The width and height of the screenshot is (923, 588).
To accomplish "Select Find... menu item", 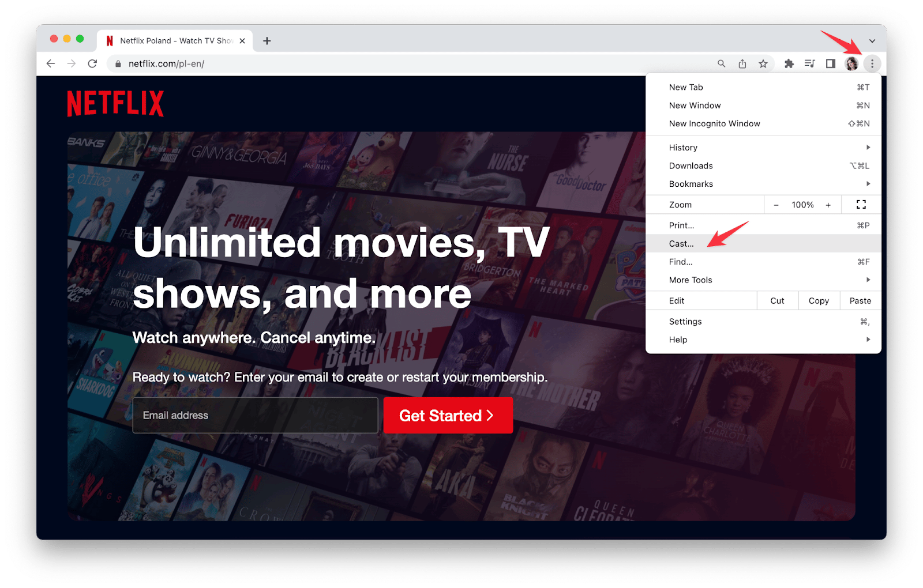I will [x=763, y=262].
